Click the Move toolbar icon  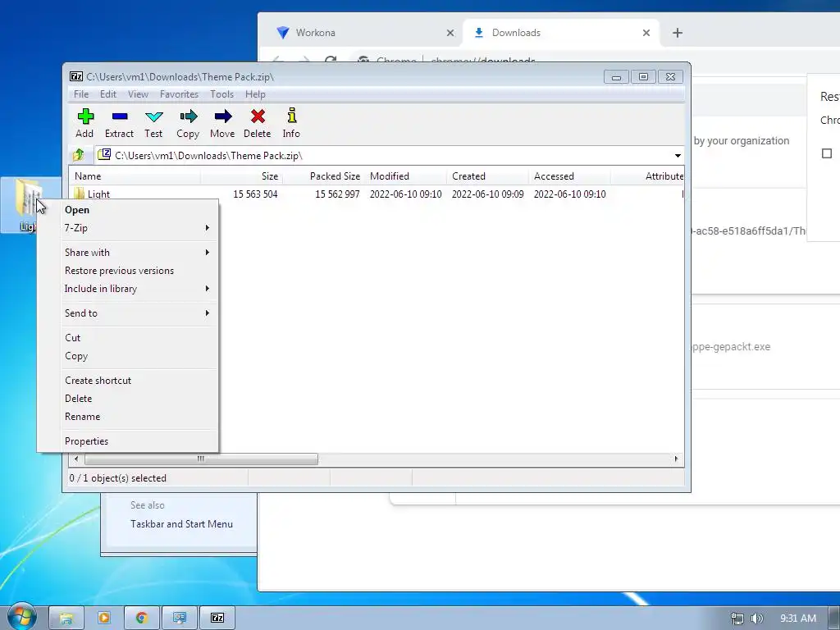222,123
